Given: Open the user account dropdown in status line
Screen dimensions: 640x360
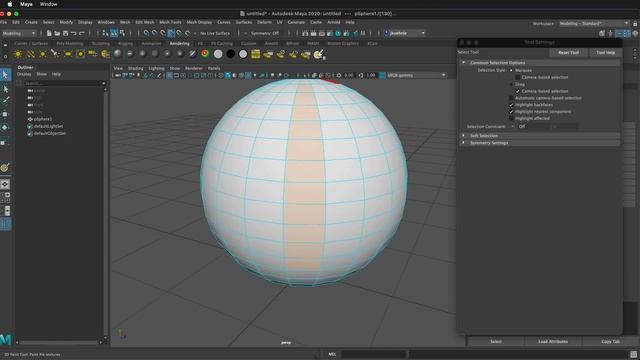Looking at the screenshot, I should pos(404,33).
